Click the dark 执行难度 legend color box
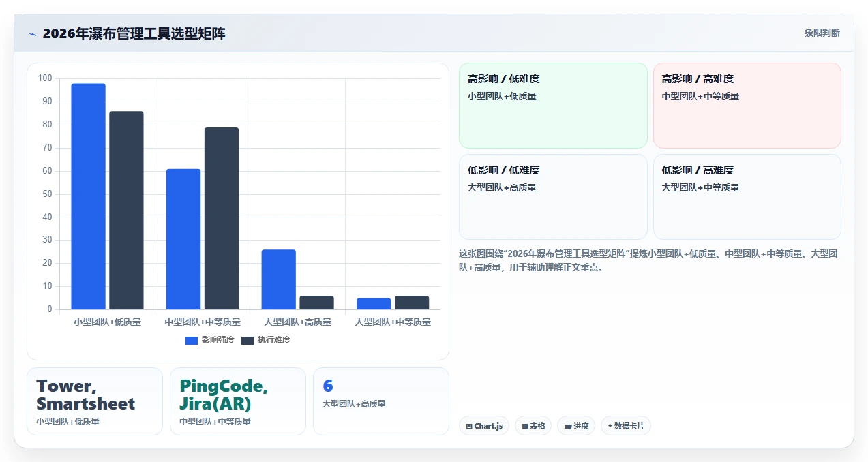This screenshot has width=868, height=462. [248, 341]
